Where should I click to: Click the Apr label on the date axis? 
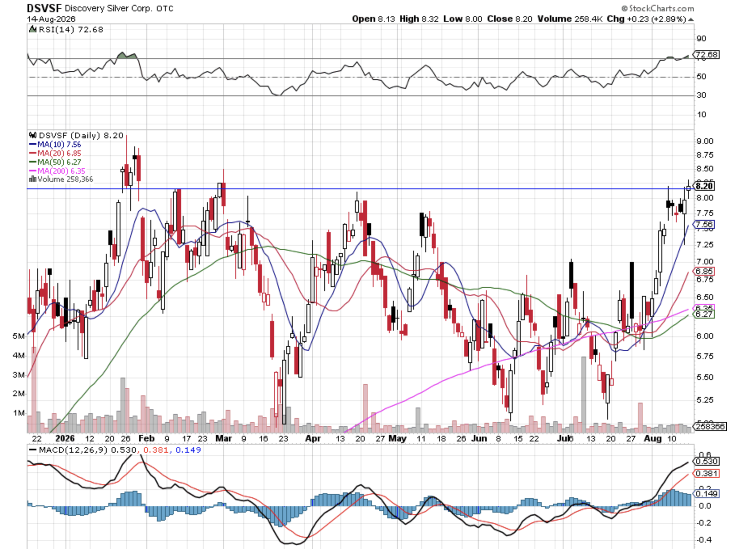(x=313, y=439)
